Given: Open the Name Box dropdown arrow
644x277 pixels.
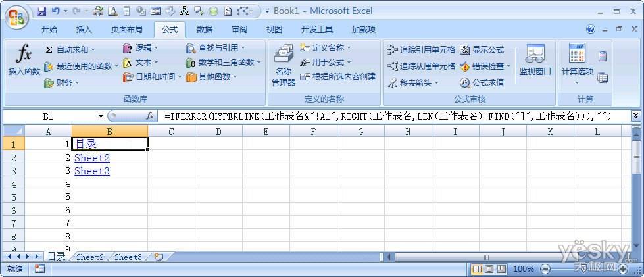Looking at the screenshot, I should [101, 116].
